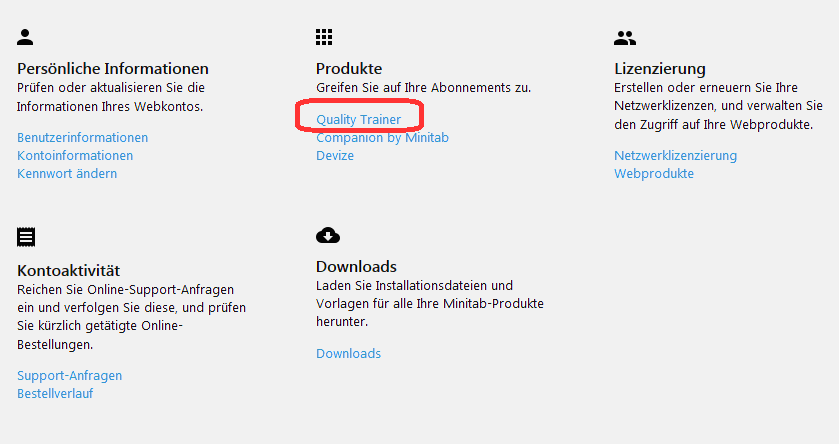Open the Bestellverlauf link
Screen dimensions: 839x444
click(x=55, y=394)
